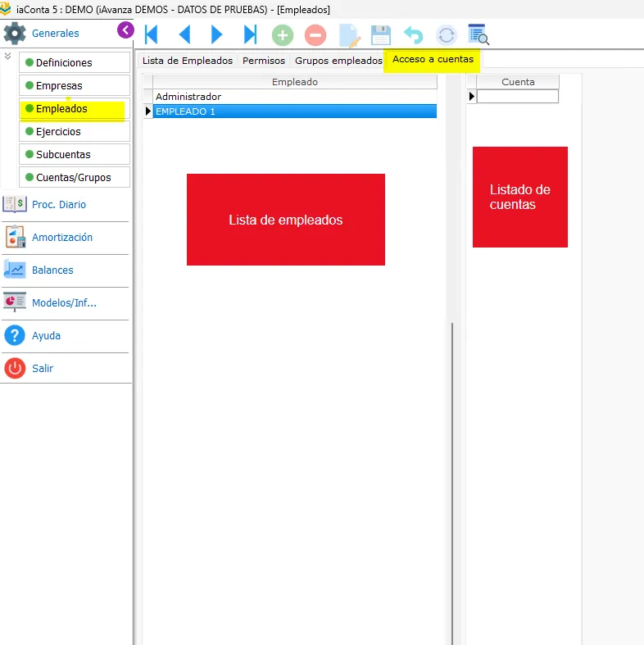Select Acceso a cuentas tab
Image resolution: width=644 pixels, height=645 pixels.
tap(433, 59)
